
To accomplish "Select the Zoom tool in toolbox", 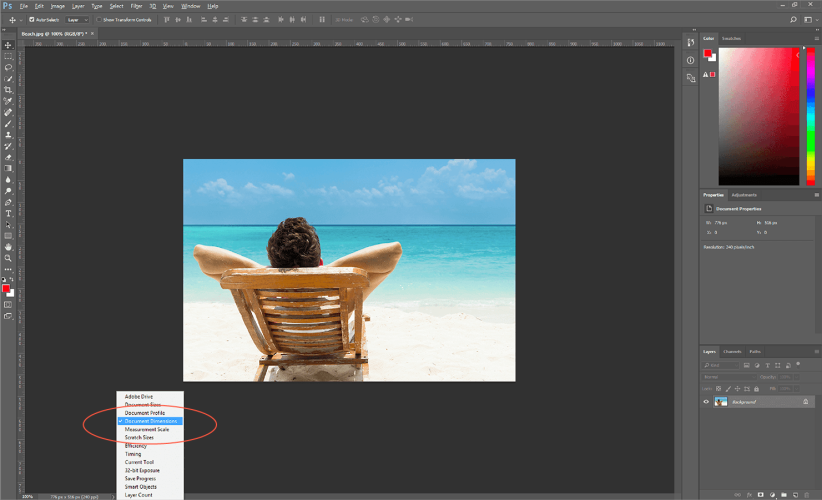I will [8, 258].
